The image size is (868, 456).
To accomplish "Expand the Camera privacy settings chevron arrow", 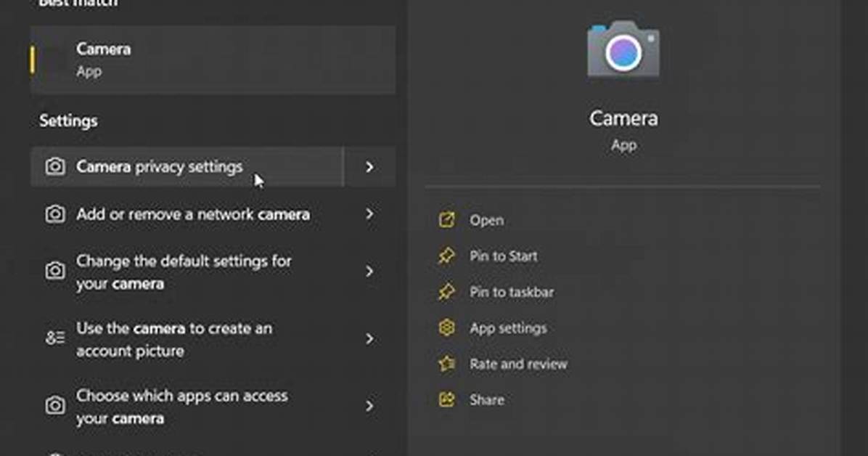I will pyautogui.click(x=370, y=167).
